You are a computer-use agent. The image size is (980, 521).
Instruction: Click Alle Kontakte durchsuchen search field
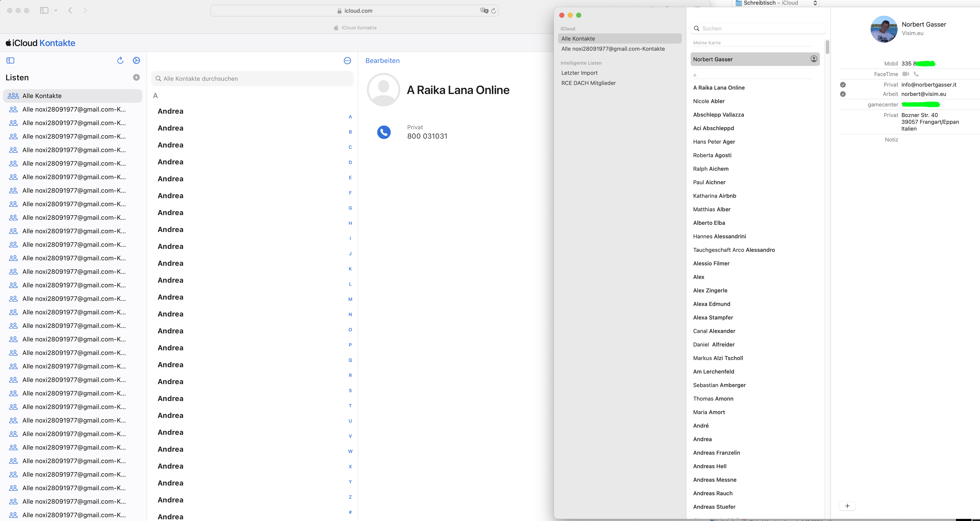coord(252,78)
